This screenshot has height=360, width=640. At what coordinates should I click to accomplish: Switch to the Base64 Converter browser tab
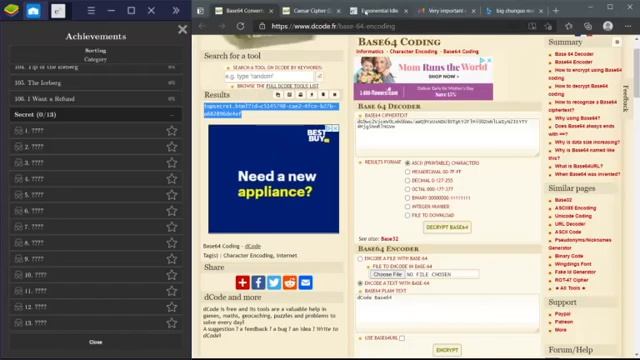pos(244,11)
